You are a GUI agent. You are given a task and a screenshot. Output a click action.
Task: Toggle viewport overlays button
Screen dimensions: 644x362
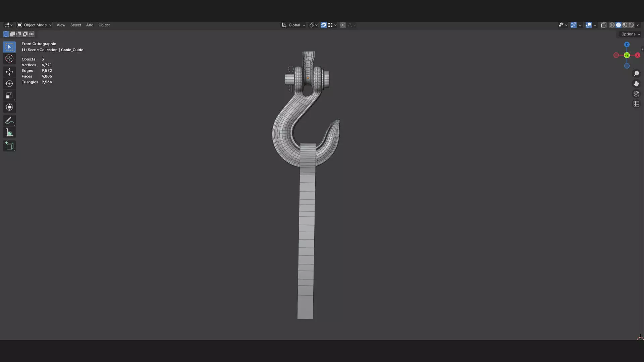click(588, 25)
